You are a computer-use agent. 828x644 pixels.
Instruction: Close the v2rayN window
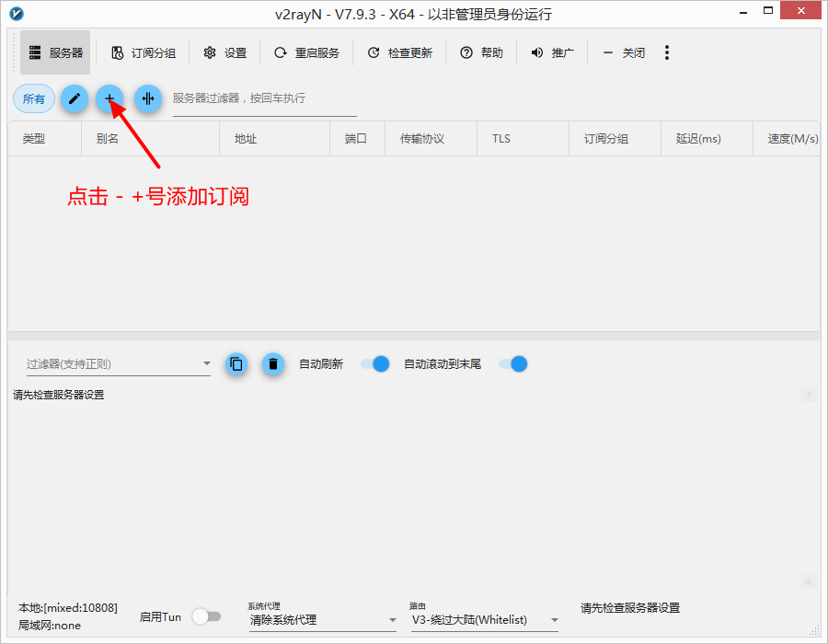[801, 10]
